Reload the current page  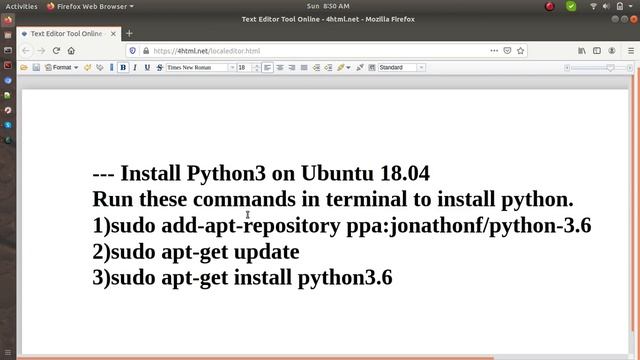pos(56,51)
